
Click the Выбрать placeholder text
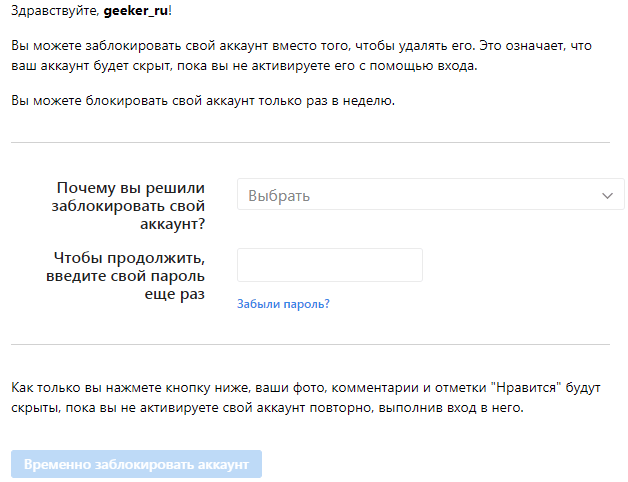click(x=278, y=196)
